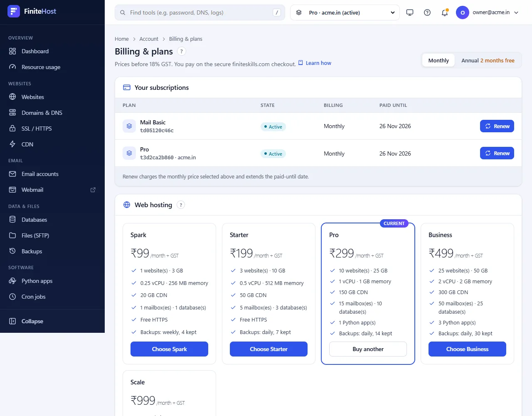The height and width of the screenshot is (416, 532).
Task: Choose the Spark hosting plan
Action: tap(169, 349)
